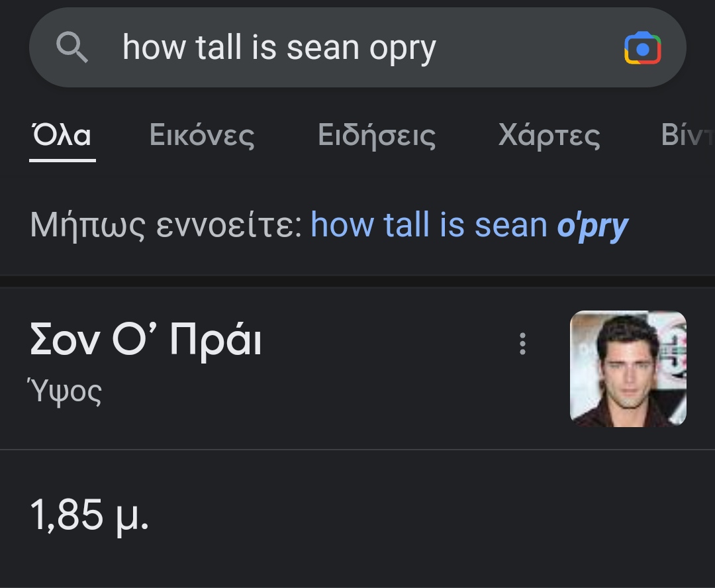
Task: Click the underline beneath the Όλα tab
Action: [62, 160]
